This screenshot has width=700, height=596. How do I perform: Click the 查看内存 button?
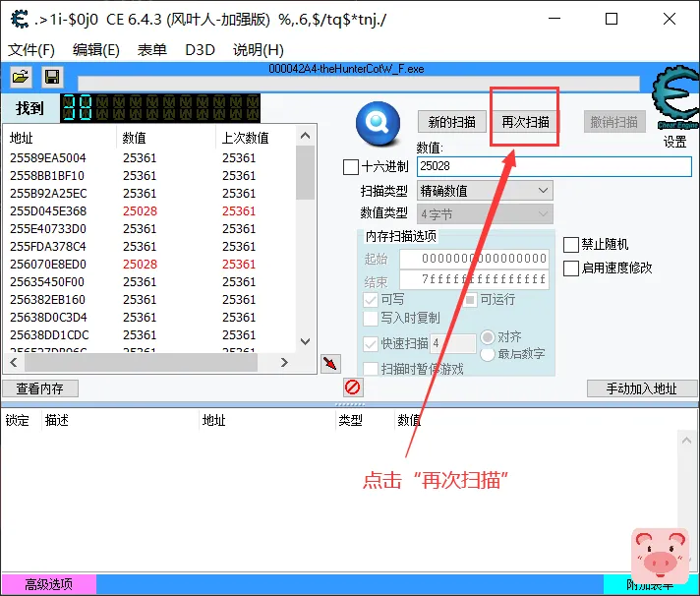(40, 388)
